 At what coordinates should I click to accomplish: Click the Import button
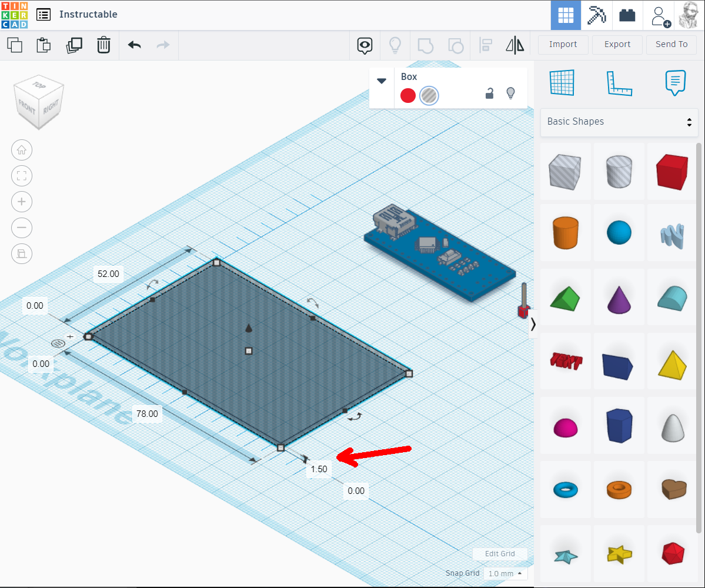coord(563,44)
